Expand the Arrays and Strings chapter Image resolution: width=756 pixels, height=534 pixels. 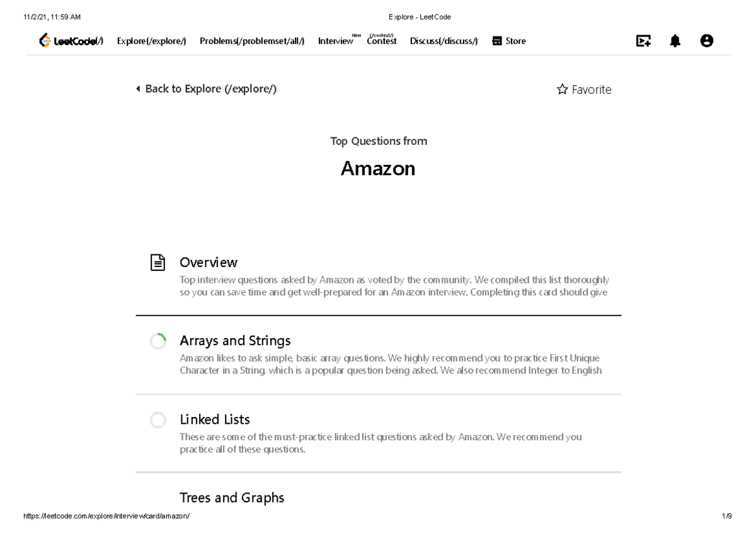(x=235, y=341)
